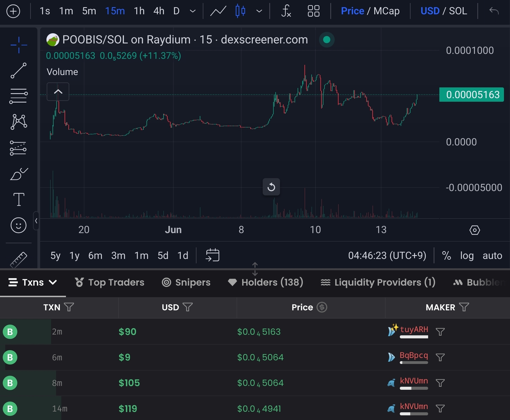Filter by maker tuyARH
Viewport: 510px width, 420px height.
pyautogui.click(x=440, y=332)
